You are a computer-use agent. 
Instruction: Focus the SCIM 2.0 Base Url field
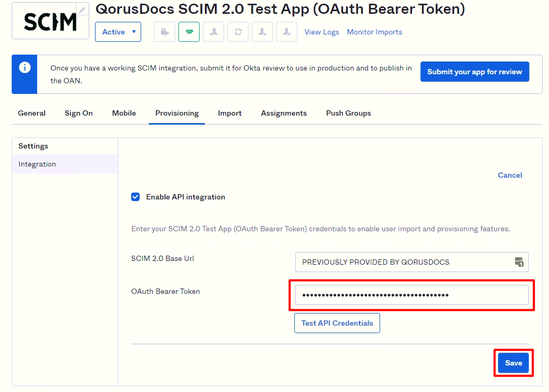click(x=412, y=262)
